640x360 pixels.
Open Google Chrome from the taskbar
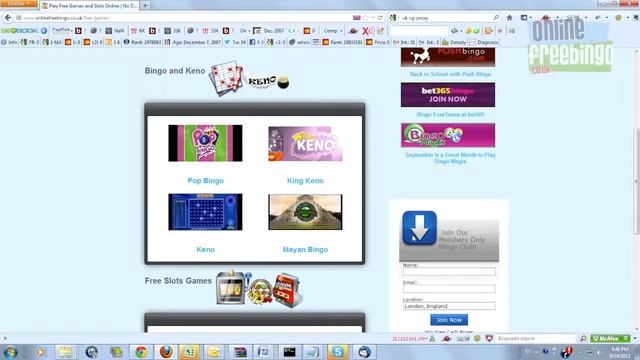point(141,352)
